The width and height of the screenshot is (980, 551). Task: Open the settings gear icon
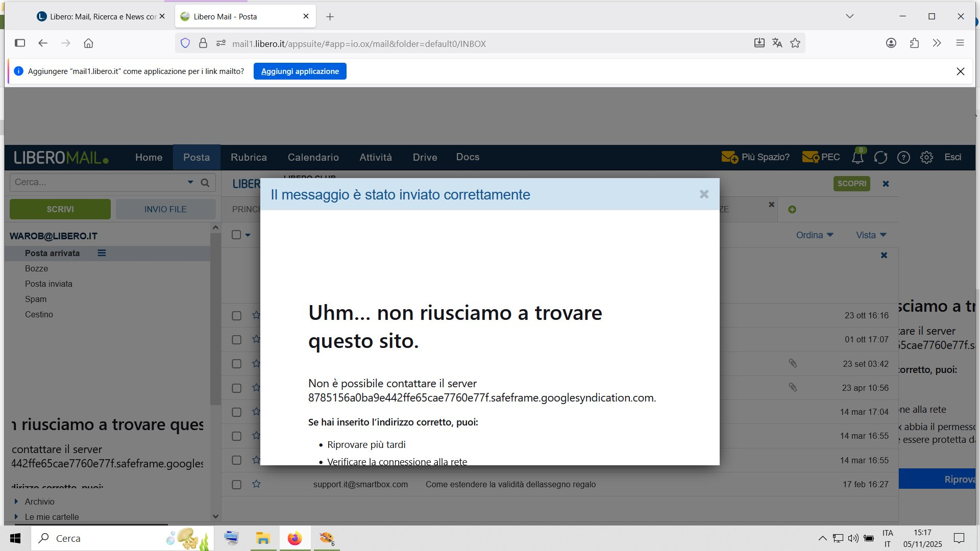(x=926, y=158)
